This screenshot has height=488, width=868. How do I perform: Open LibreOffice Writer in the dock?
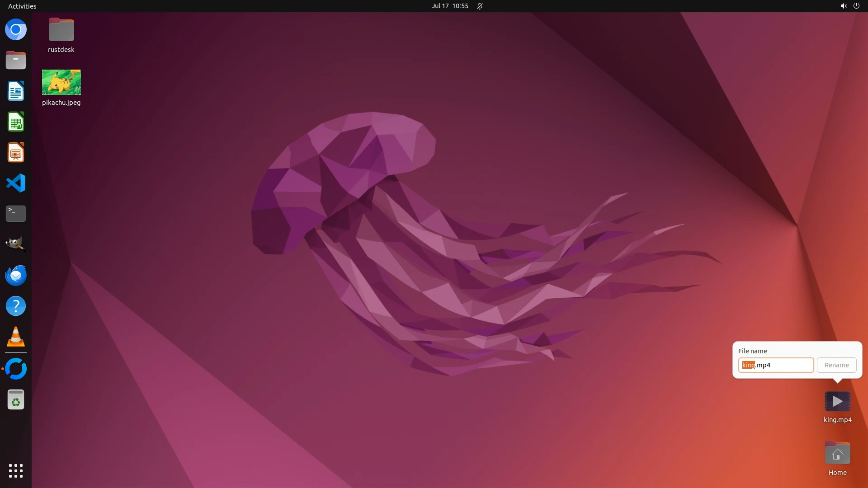[16, 91]
